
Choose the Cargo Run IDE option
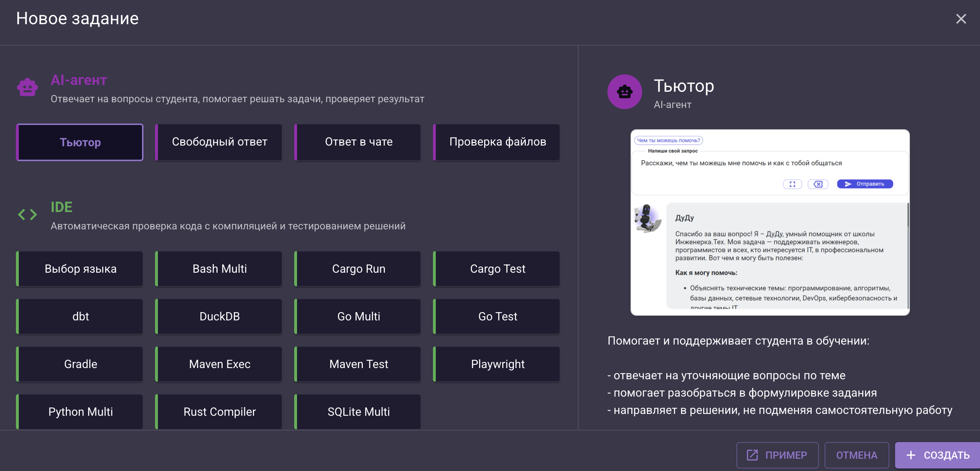tap(358, 269)
